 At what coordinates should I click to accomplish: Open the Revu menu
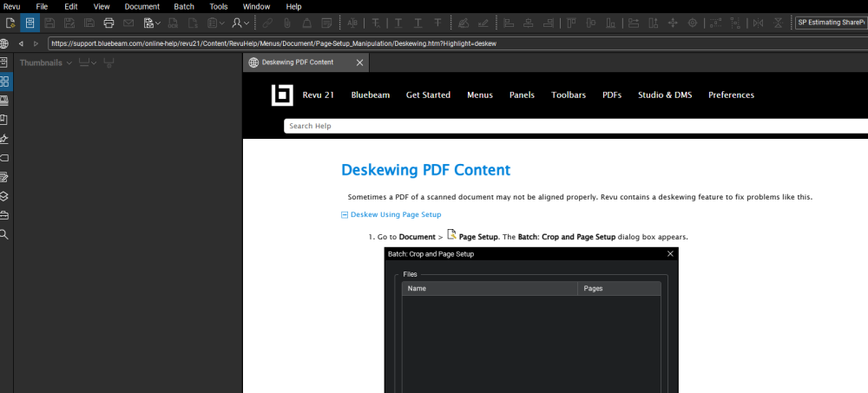[x=11, y=7]
